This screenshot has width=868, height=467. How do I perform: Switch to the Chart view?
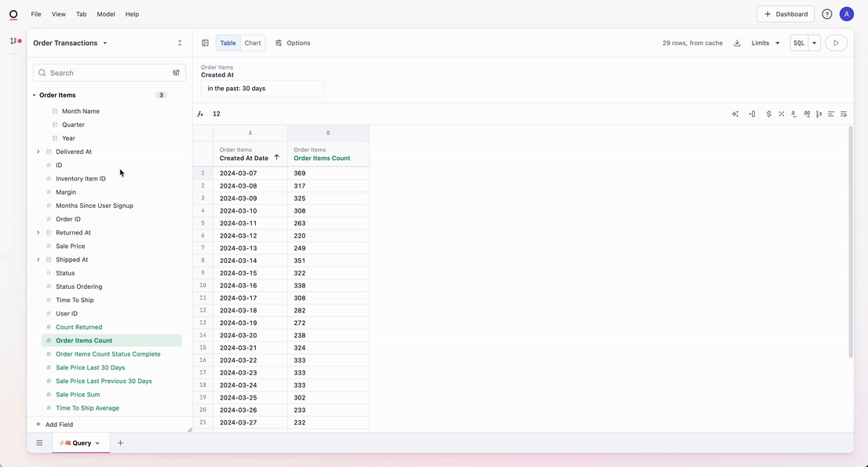(x=253, y=42)
